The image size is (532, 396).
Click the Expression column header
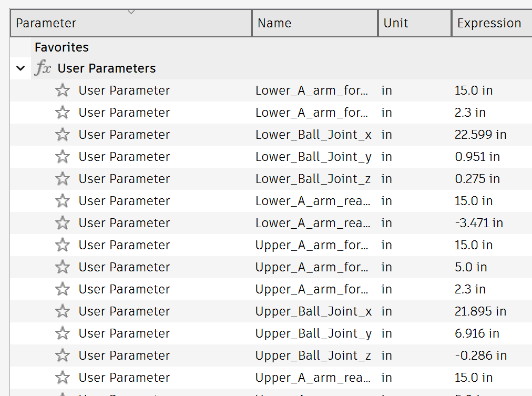tap(490, 23)
